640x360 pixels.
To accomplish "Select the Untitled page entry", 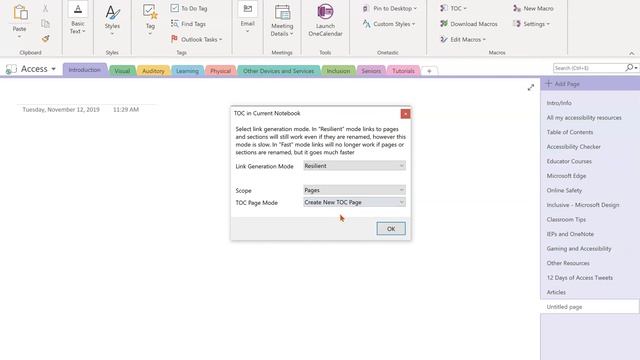I will click(x=590, y=307).
